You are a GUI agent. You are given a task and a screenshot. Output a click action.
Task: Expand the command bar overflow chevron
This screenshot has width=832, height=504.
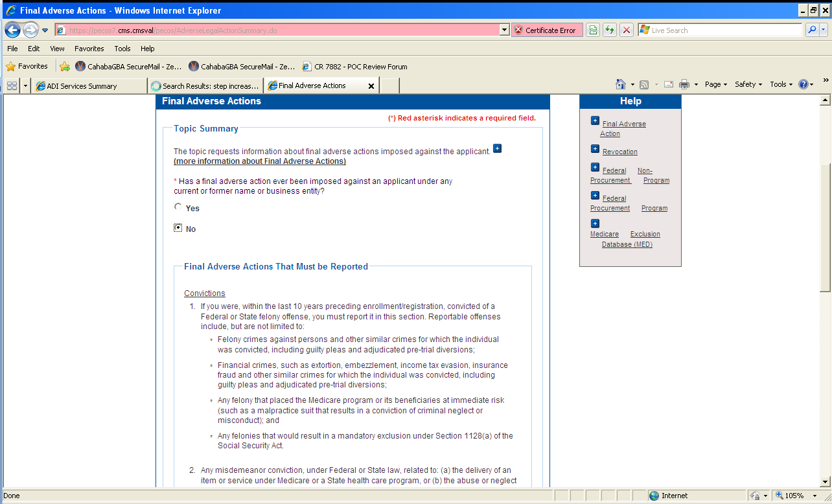826,80
